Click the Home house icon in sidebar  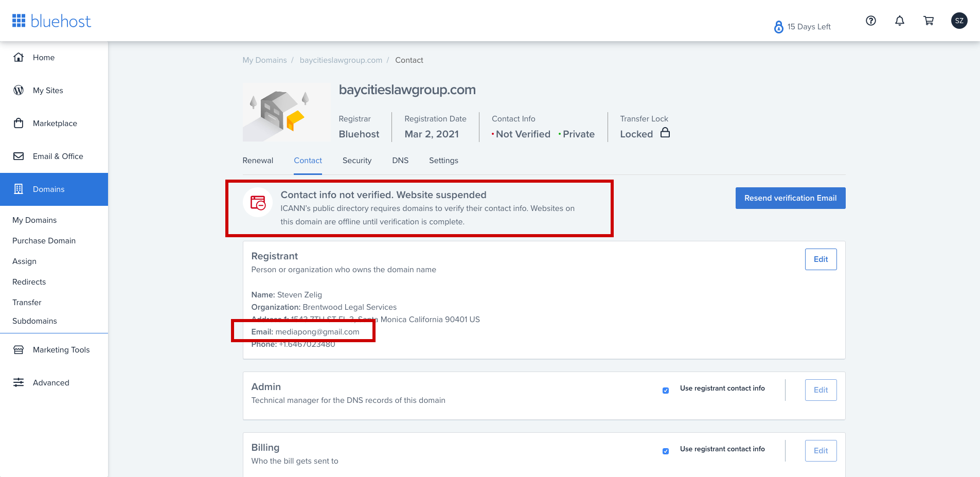(x=19, y=57)
